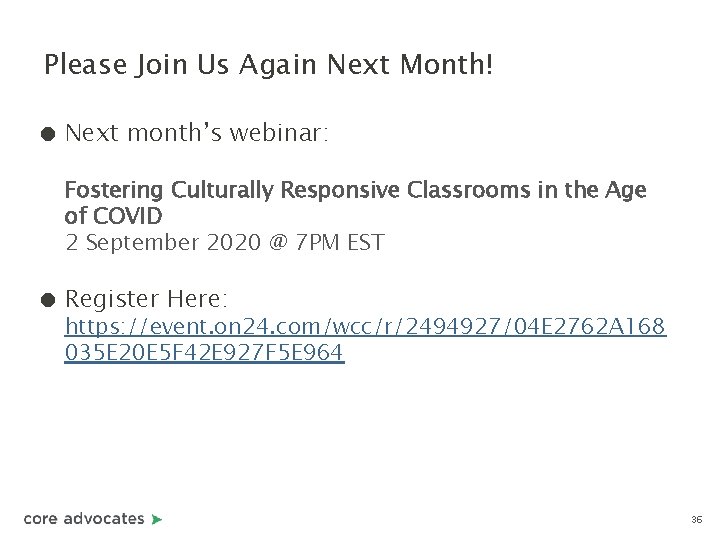Click the Register Here label

pyautogui.click(x=147, y=298)
